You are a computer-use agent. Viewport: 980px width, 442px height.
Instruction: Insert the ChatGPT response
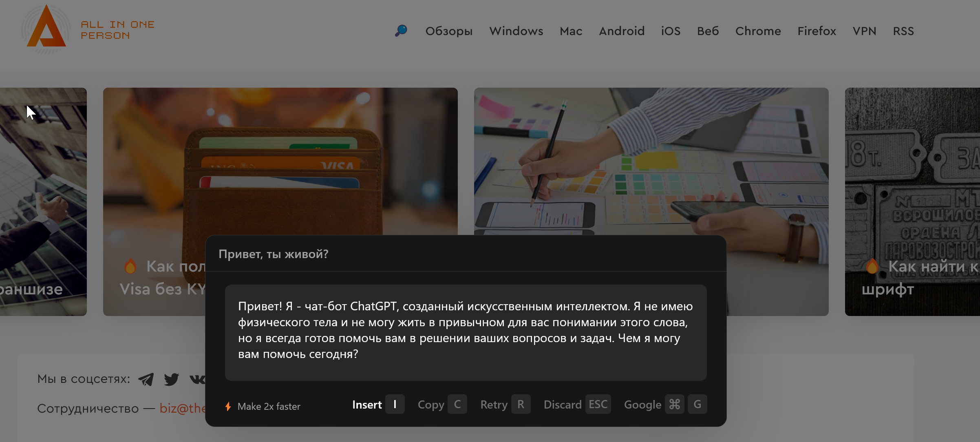378,404
